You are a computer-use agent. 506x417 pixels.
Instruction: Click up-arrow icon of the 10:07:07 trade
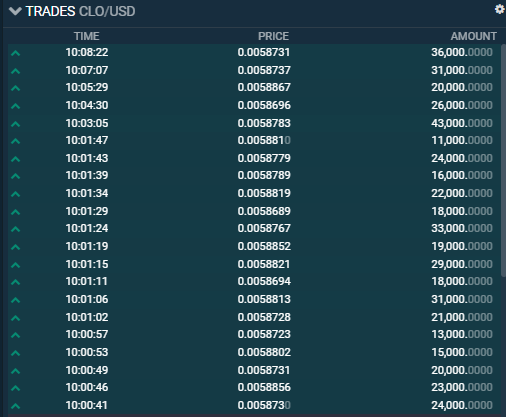(x=15, y=71)
